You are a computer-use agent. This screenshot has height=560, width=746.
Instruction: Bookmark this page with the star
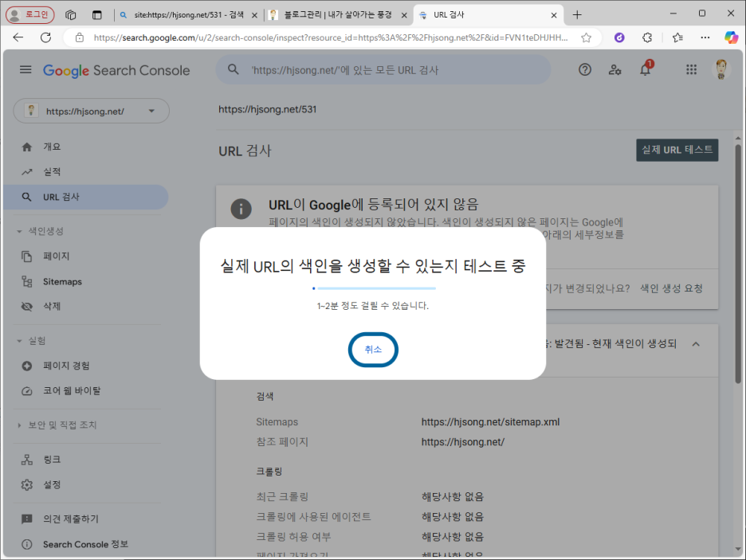tap(586, 37)
